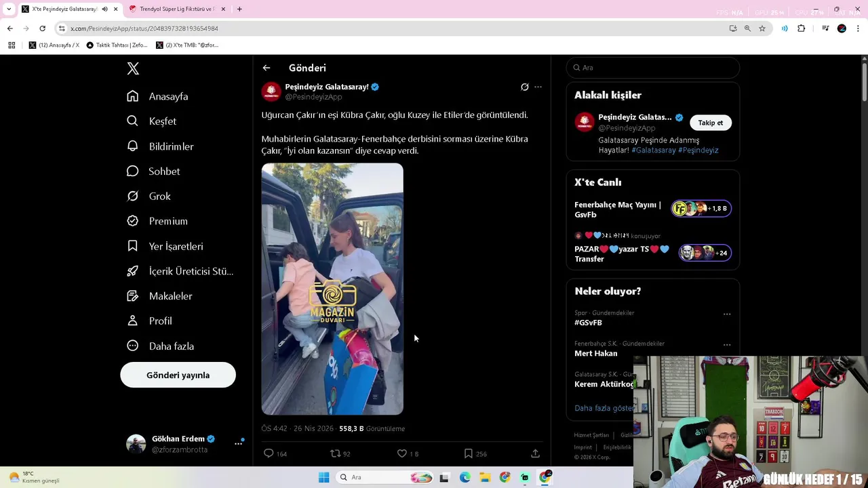This screenshot has height=488, width=868.
Task: Open the Premium page
Action: coord(157,221)
